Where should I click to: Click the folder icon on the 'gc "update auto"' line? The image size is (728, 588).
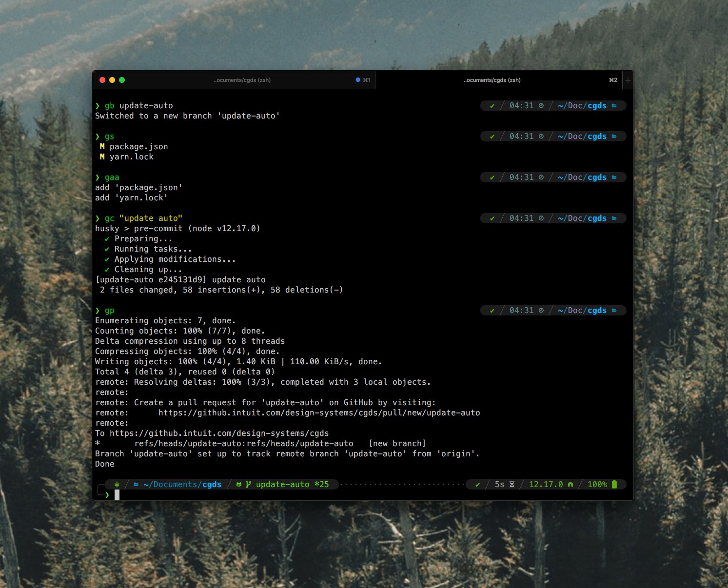(x=614, y=218)
